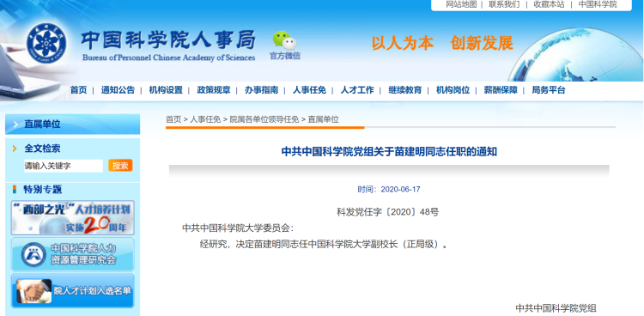Open 政策规章 navigation item

coord(214,90)
